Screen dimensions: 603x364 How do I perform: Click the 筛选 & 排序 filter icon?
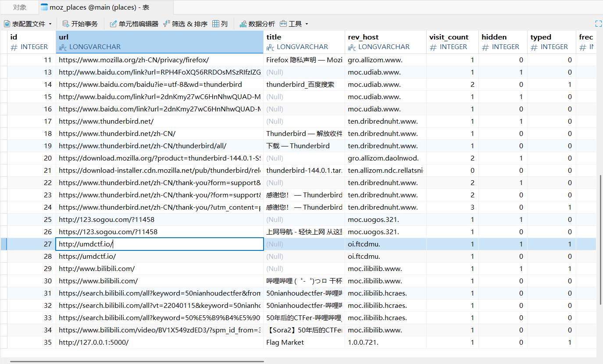click(x=165, y=23)
